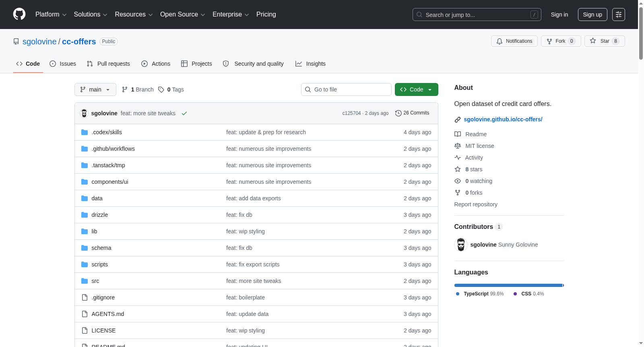Star the cc-offers repository
644x347 pixels.
pyautogui.click(x=605, y=41)
